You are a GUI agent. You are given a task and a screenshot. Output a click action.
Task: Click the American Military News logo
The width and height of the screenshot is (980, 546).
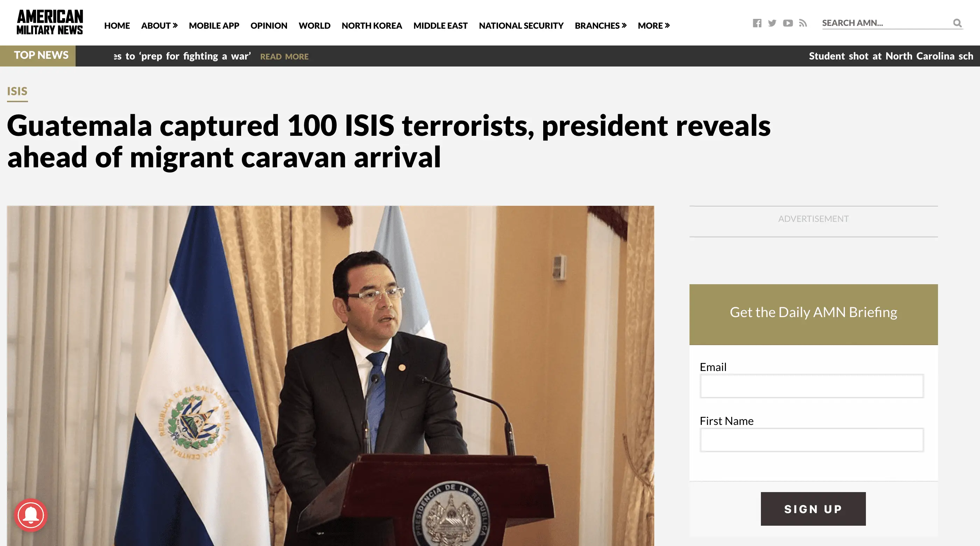(50, 22)
